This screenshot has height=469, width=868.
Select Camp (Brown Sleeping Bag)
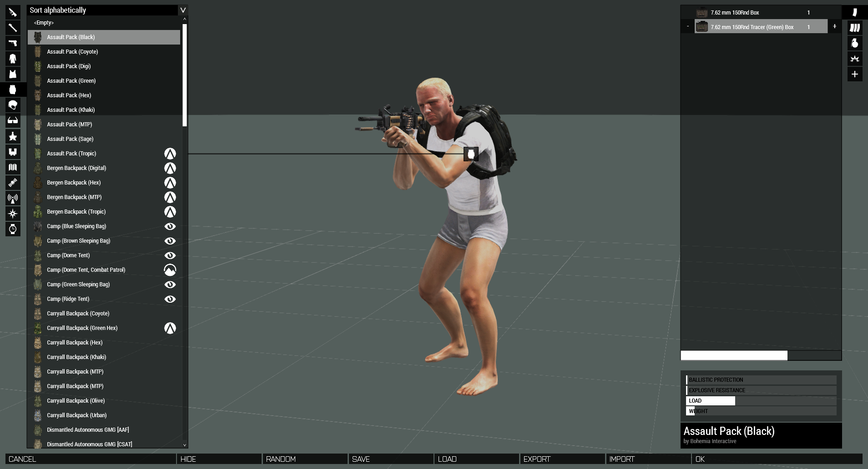tap(104, 241)
